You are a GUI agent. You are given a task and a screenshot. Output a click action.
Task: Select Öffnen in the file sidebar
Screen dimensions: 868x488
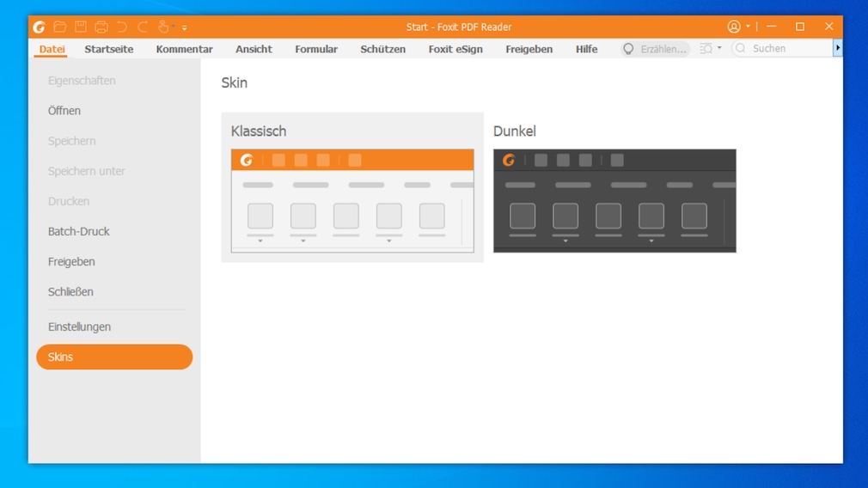coord(64,111)
